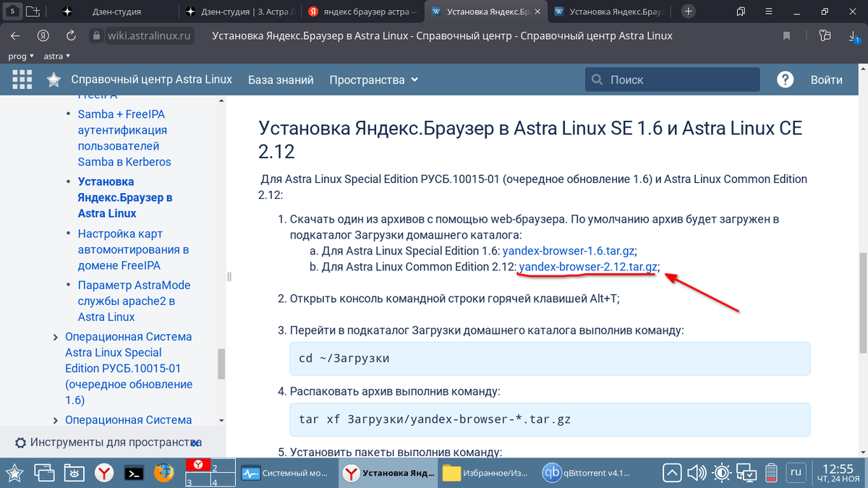
Task: Expand Операционная Система Astra Linux Special Edition 1.6 tree node
Action: (56, 337)
